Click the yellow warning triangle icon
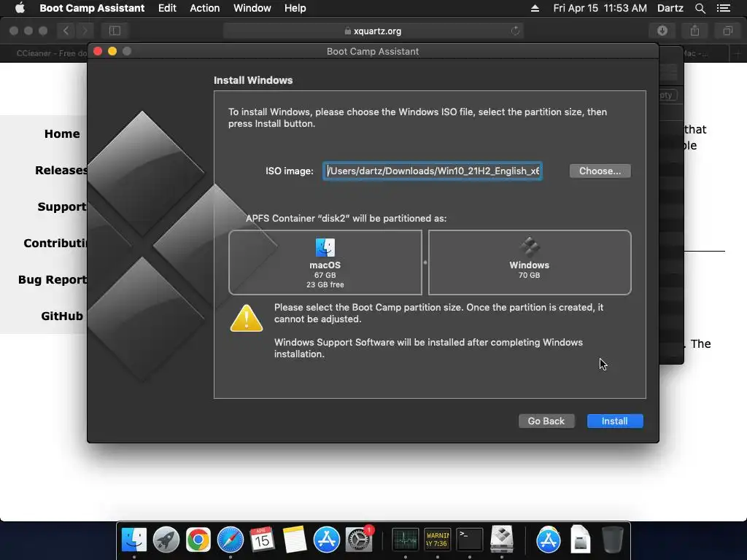The image size is (747, 560). pyautogui.click(x=247, y=318)
